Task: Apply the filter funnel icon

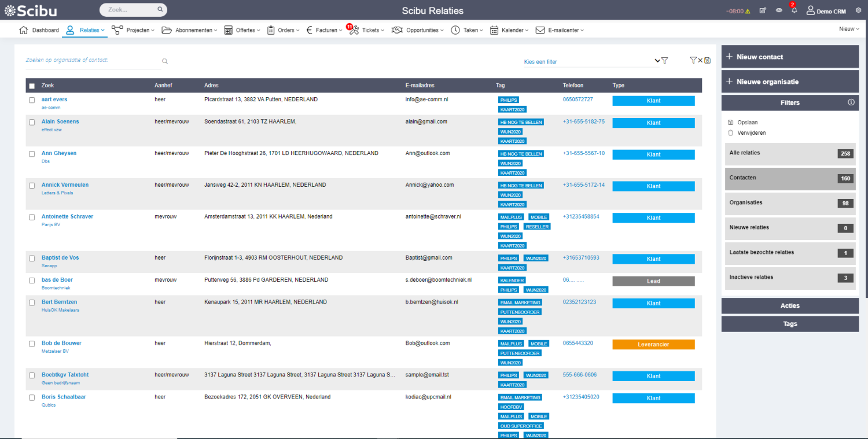Action: point(665,61)
